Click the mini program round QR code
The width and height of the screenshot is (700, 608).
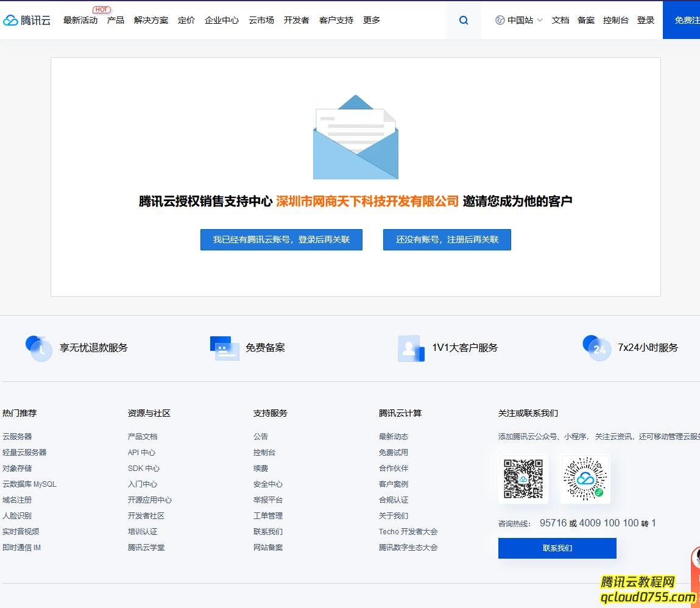point(585,479)
